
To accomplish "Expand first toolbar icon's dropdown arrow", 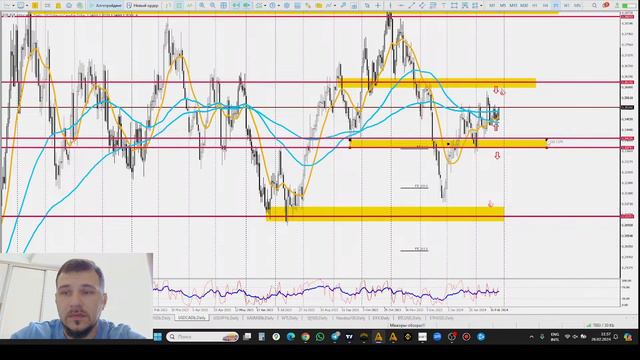I will coord(13,6).
